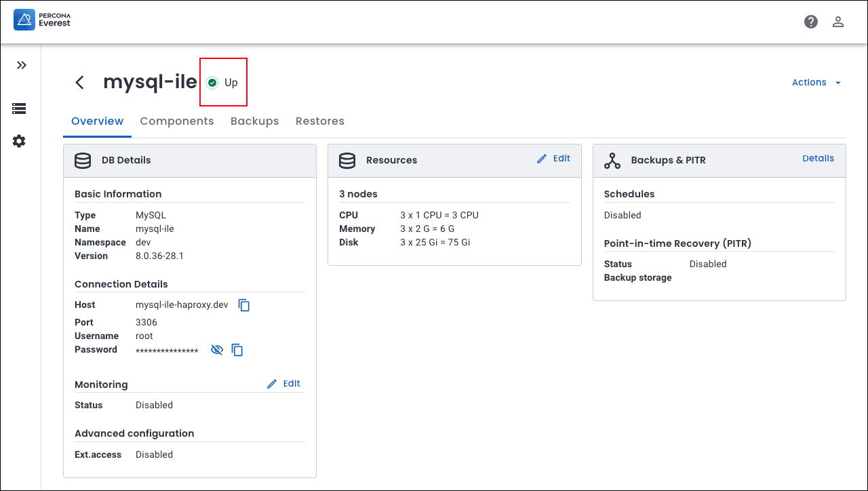
Task: Select the Overview tab
Action: [97, 121]
